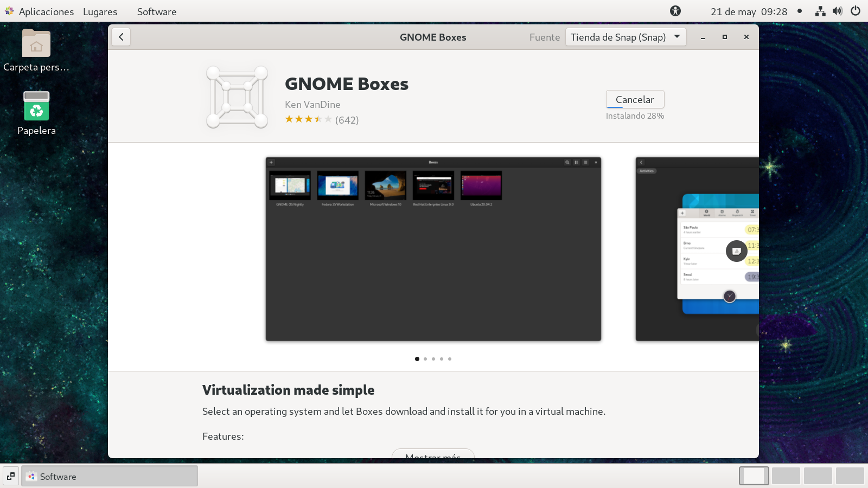Click the star rating with 642 reviews

321,120
